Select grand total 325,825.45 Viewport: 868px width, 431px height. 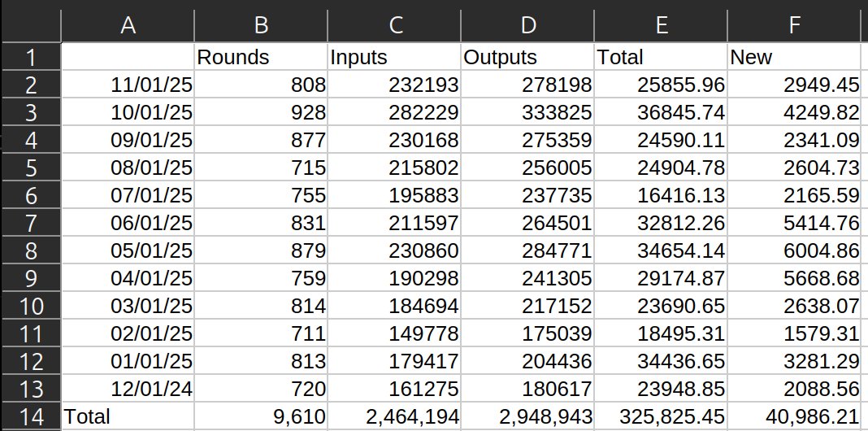tap(661, 416)
